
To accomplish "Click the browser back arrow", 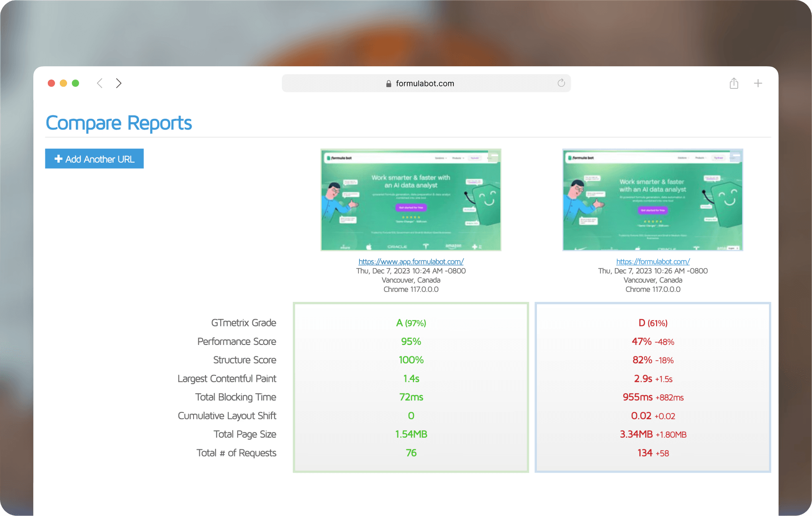I will (100, 83).
